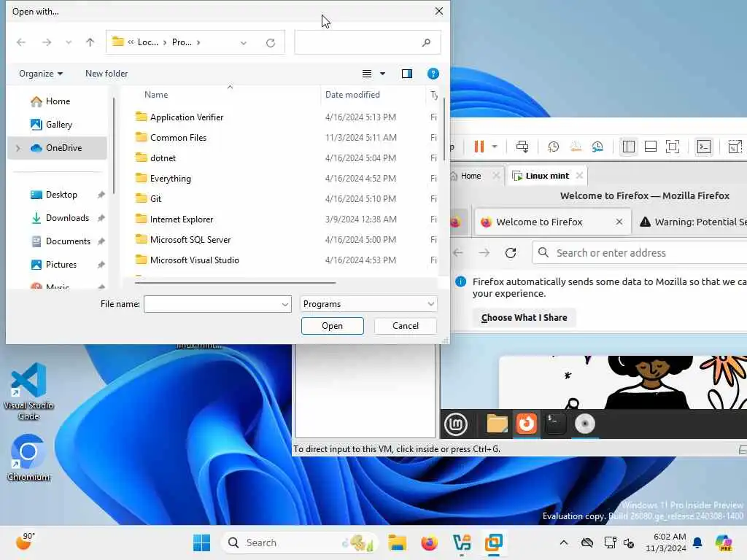
Task: Expand the OneDrive tree node
Action: pos(18,148)
